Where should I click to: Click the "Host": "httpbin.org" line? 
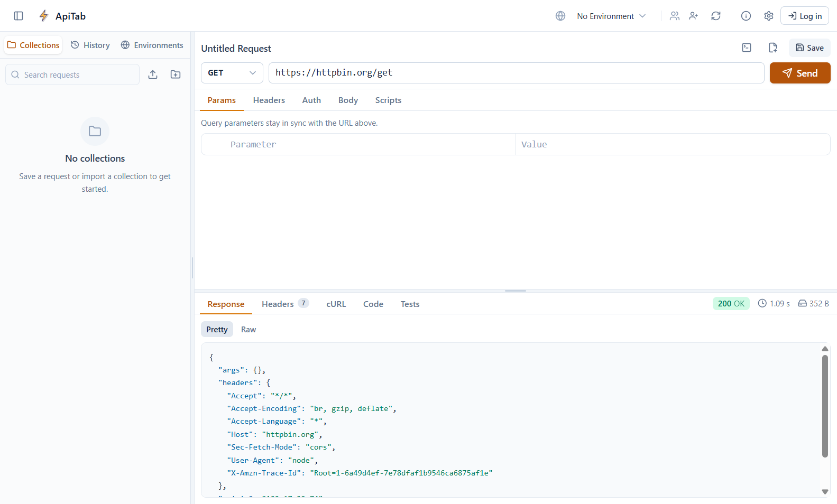pyautogui.click(x=274, y=434)
